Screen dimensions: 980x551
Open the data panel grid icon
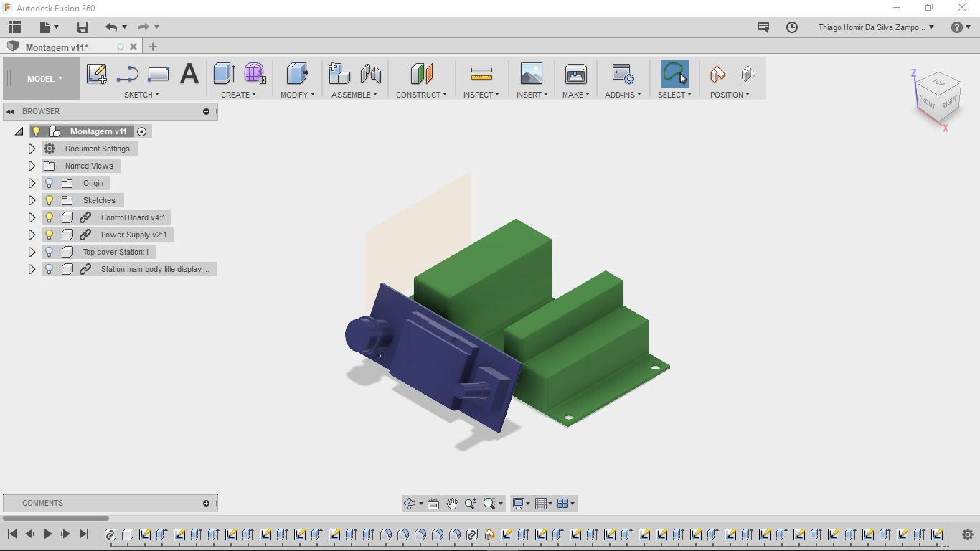click(x=14, y=27)
